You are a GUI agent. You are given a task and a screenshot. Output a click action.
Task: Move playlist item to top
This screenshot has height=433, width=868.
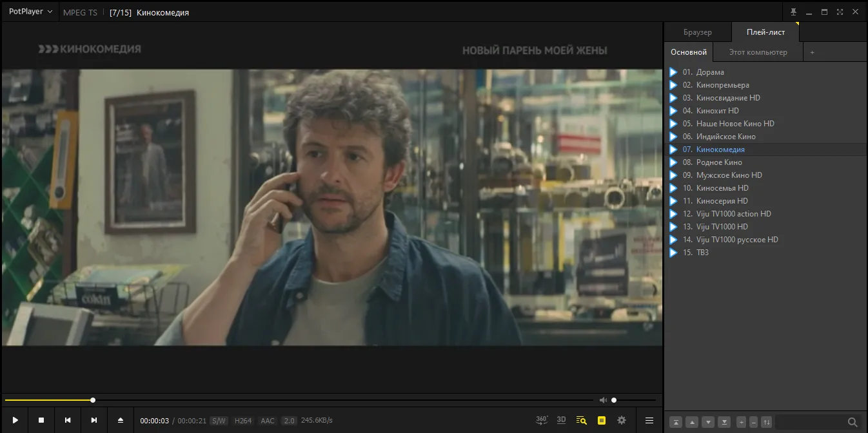pyautogui.click(x=676, y=423)
